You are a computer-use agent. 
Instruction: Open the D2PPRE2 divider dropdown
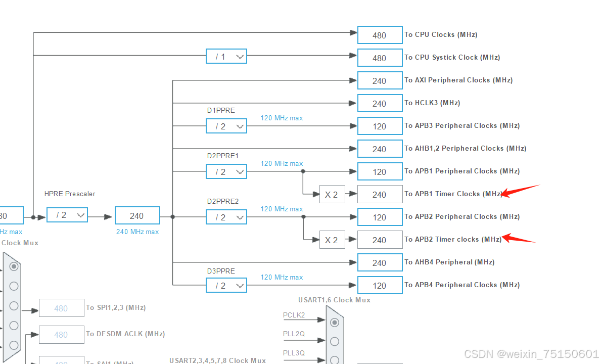(x=226, y=217)
